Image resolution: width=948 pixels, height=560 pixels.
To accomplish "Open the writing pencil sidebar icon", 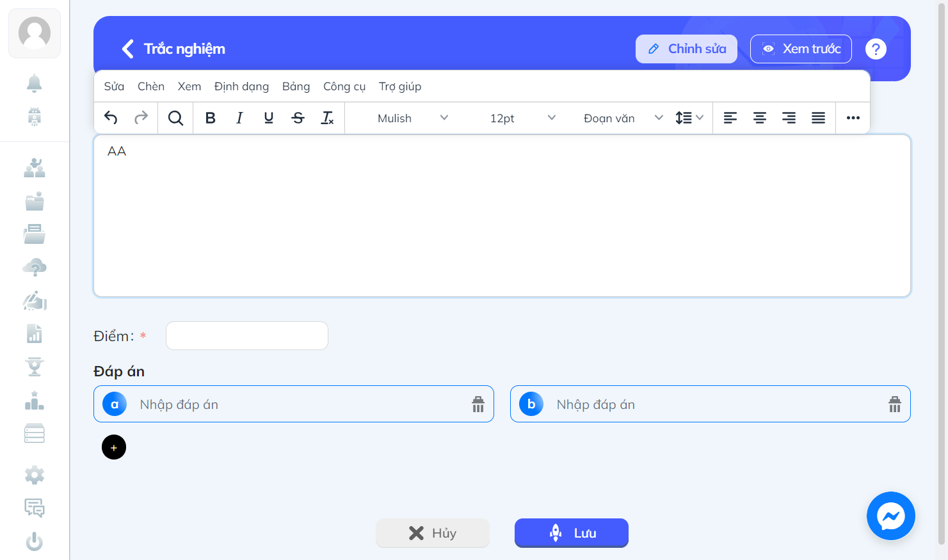I will [x=35, y=301].
